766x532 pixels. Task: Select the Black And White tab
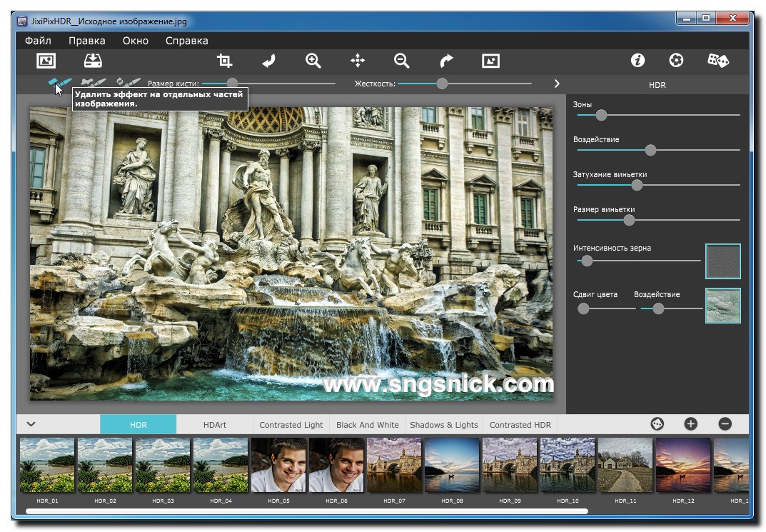(367, 424)
